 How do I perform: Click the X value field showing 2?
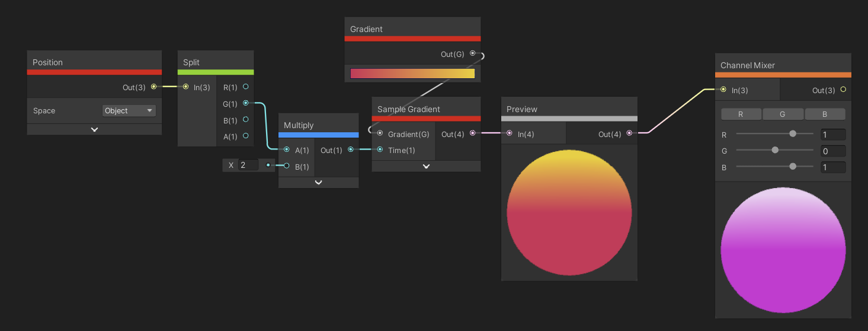click(248, 165)
